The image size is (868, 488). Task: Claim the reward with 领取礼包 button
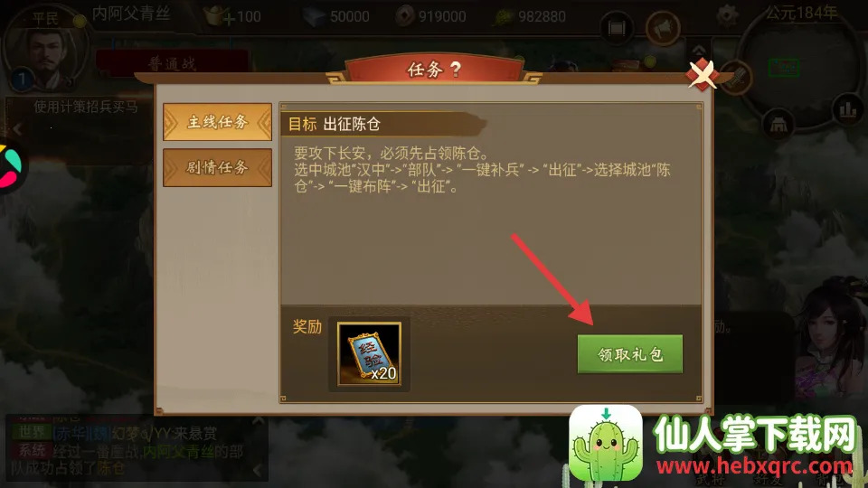pyautogui.click(x=629, y=353)
